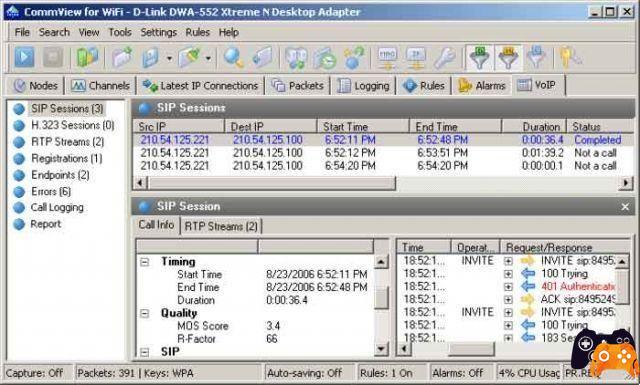Switch to the Nodes tab
Image resolution: width=640 pixels, height=385 pixels.
(x=36, y=86)
